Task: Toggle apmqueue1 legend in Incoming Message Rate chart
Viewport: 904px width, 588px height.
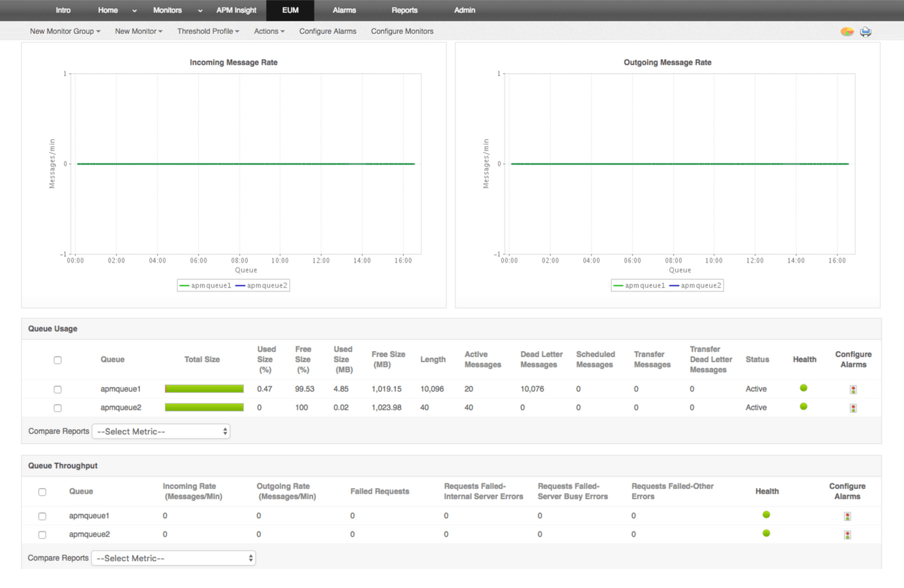Action: pos(205,286)
